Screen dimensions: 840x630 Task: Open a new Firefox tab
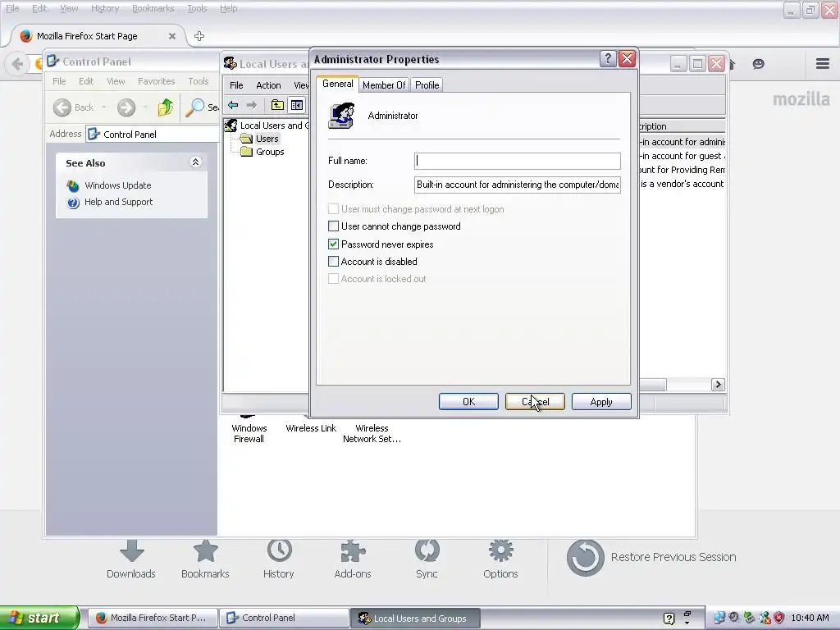[199, 36]
